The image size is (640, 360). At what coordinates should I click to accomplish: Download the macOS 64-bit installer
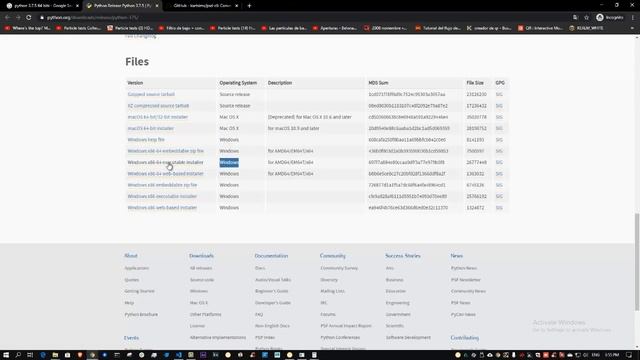pyautogui.click(x=151, y=129)
